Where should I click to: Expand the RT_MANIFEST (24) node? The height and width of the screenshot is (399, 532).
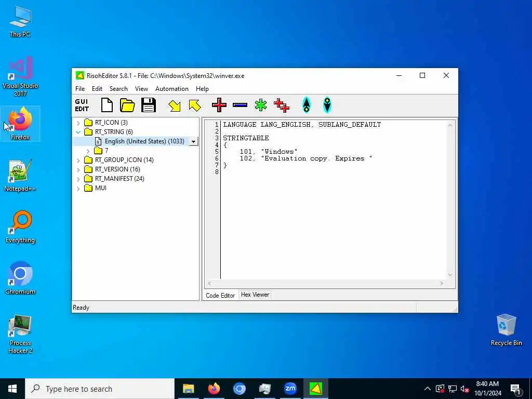point(78,179)
